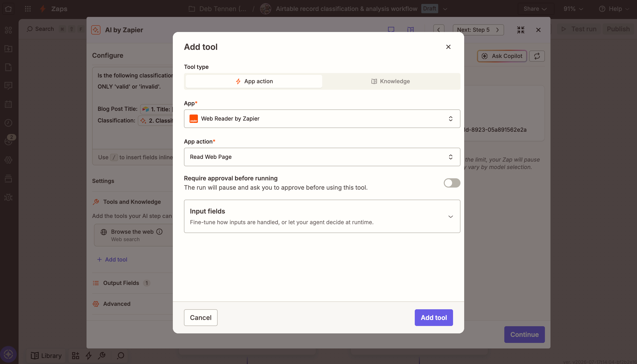The width and height of the screenshot is (637, 364).
Task: Click the Copilot circle icon at bottom left
Action: (x=8, y=354)
